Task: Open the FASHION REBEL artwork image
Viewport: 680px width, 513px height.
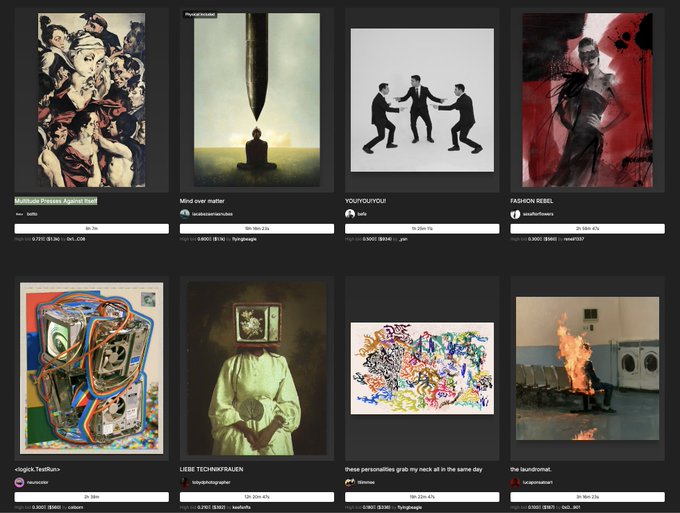Action: point(587,100)
